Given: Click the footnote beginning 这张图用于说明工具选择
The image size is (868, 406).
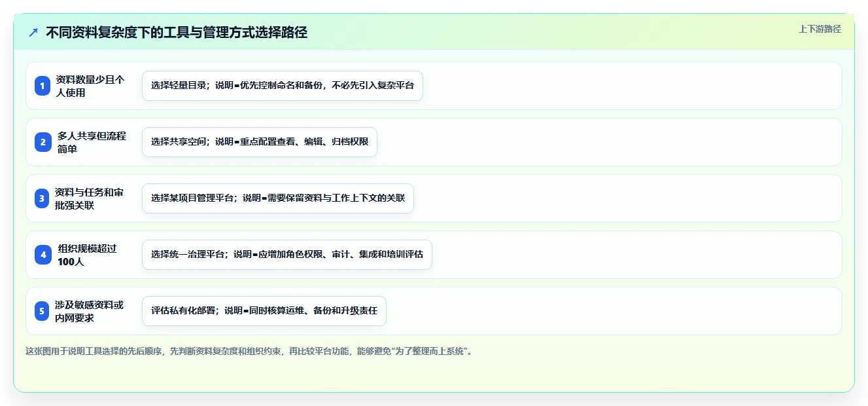Looking at the screenshot, I should pyautogui.click(x=249, y=352).
